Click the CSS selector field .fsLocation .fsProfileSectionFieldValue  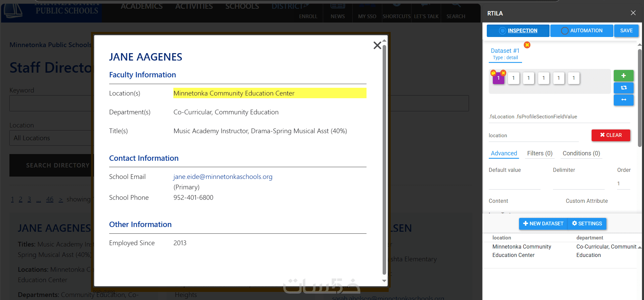coord(559,117)
